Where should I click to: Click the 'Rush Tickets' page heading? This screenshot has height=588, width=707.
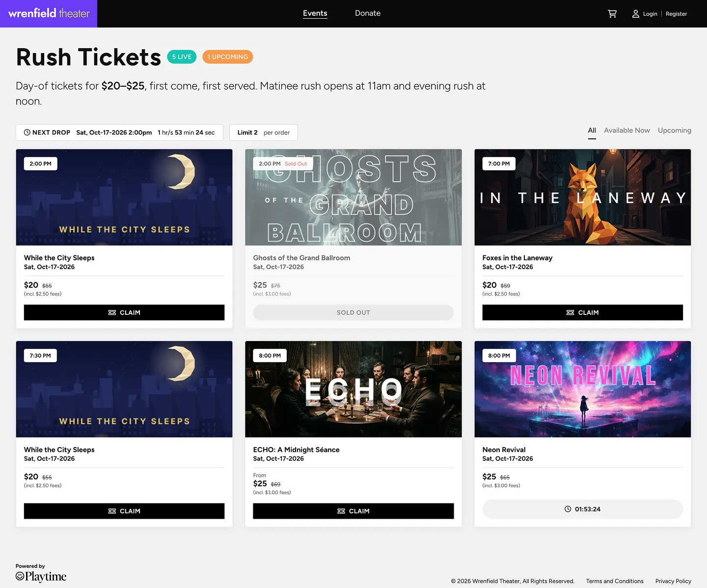pyautogui.click(x=88, y=57)
